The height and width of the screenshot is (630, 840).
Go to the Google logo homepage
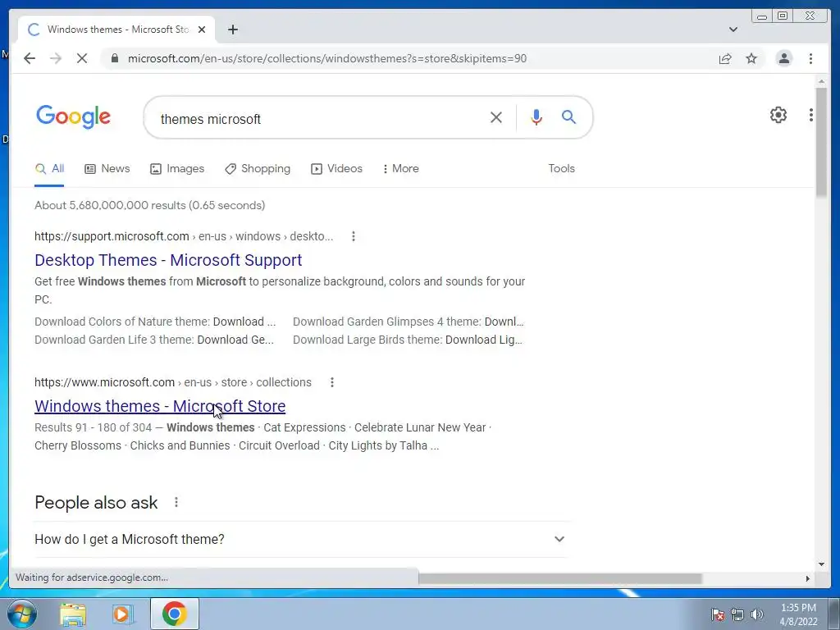pos(73,116)
